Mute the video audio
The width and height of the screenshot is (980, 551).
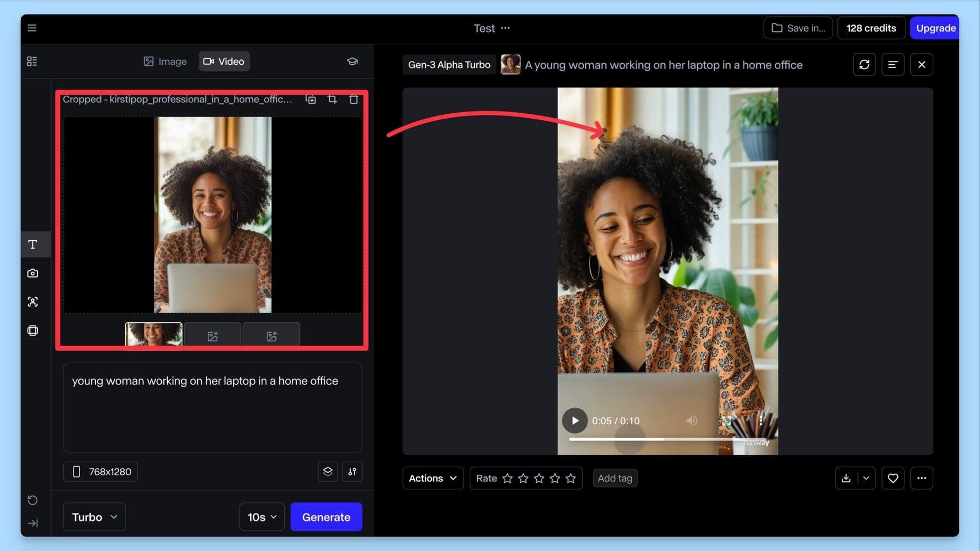click(x=691, y=420)
